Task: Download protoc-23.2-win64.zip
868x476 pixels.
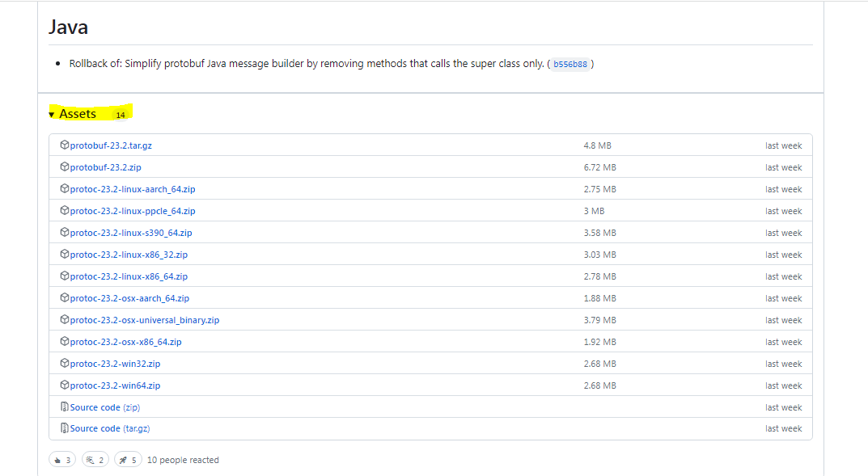Action: [x=115, y=385]
